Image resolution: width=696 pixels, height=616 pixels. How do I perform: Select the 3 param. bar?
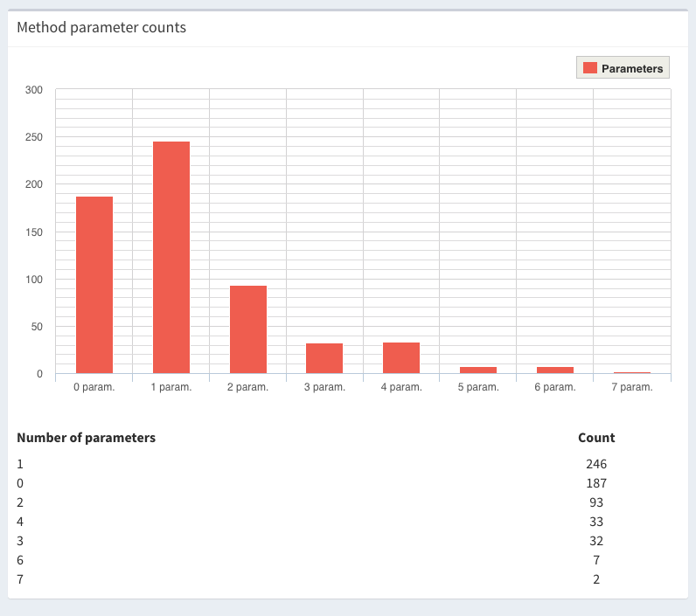click(x=324, y=358)
